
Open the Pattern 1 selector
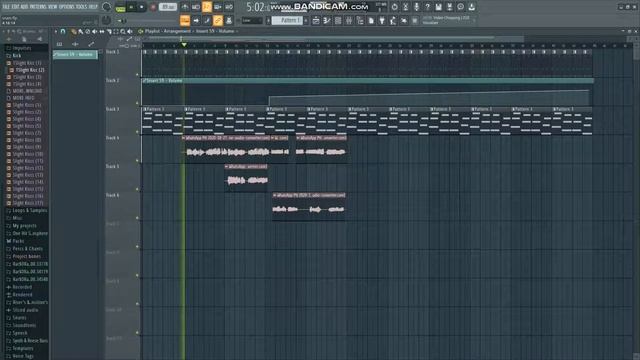pyautogui.click(x=287, y=20)
